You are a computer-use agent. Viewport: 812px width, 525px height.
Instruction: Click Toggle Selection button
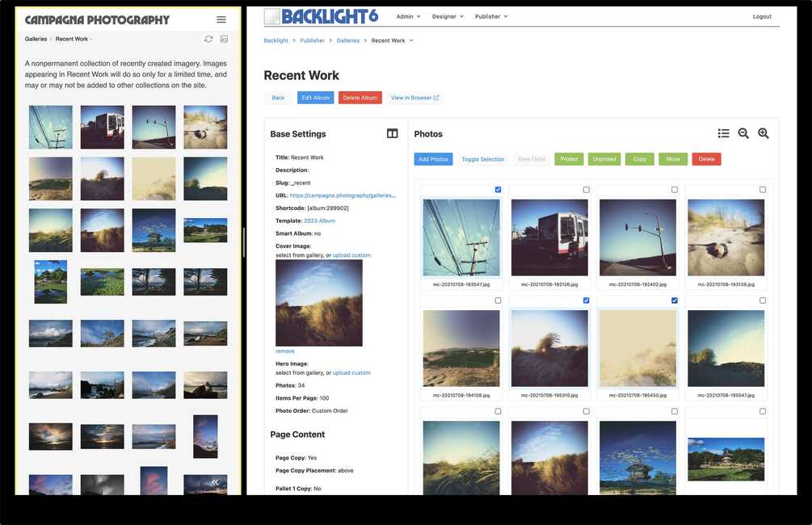[482, 159]
